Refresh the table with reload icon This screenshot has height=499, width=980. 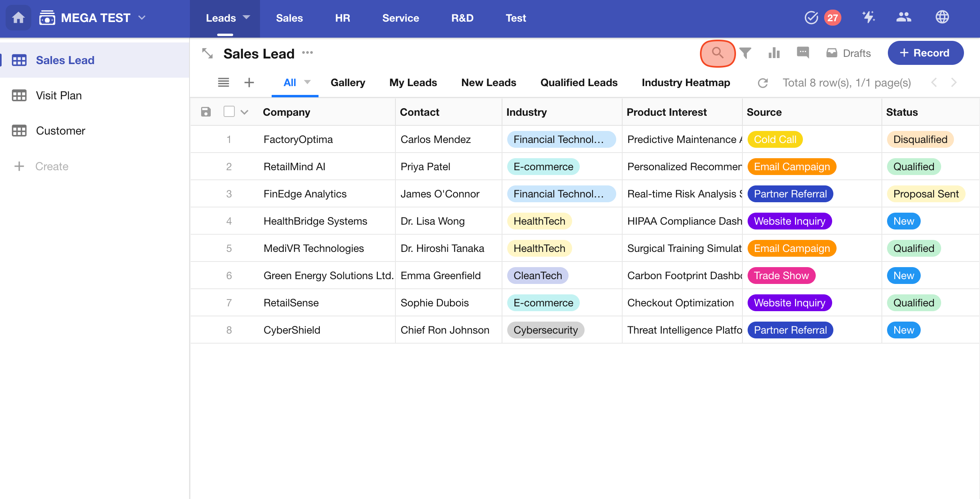coord(763,83)
